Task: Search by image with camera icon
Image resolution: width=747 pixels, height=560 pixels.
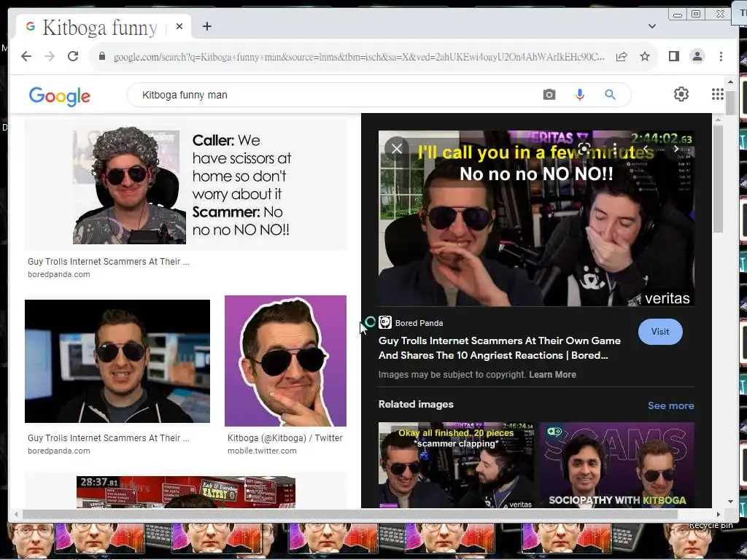Action: (x=549, y=95)
